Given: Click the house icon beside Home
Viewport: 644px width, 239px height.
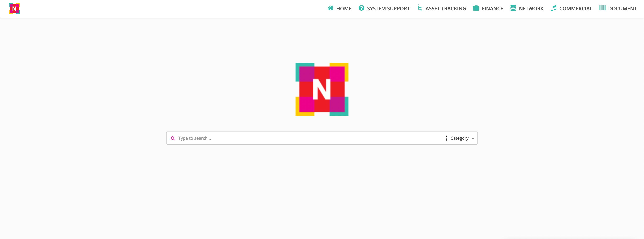Looking at the screenshot, I should [331, 8].
